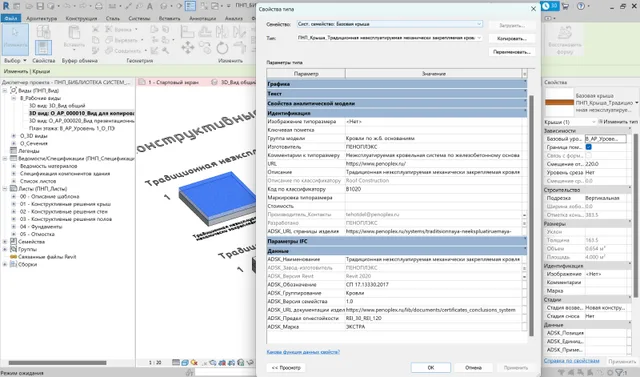Toggle the checkbox in the ADSK_URL документации row
Viewport: 640px width, 377px height.
click(x=524, y=310)
